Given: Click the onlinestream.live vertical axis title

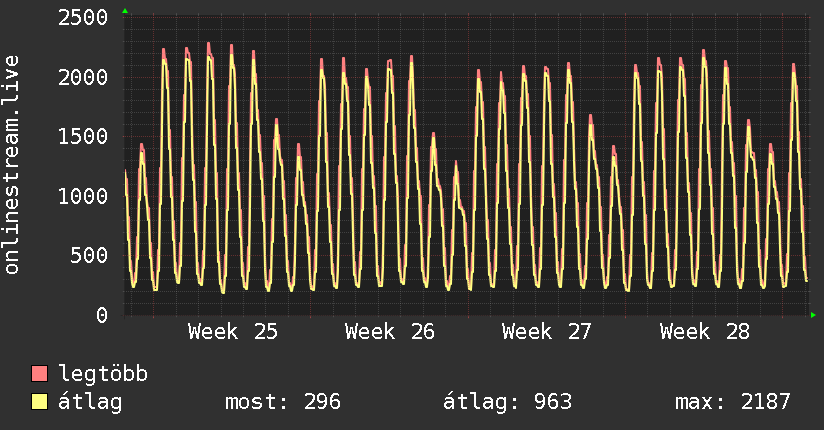Looking at the screenshot, I should pyautogui.click(x=11, y=165).
